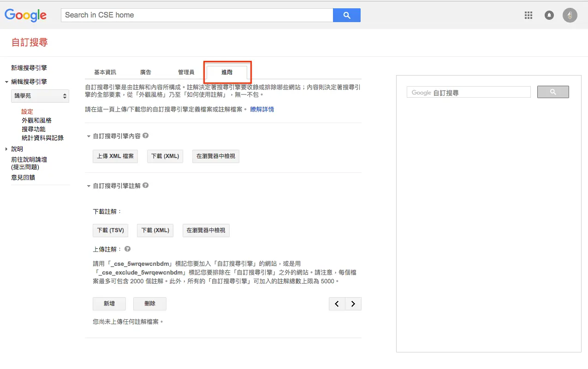Collapse the 編輯搜尋引擎 sidebar section
The width and height of the screenshot is (588, 369).
[x=7, y=82]
